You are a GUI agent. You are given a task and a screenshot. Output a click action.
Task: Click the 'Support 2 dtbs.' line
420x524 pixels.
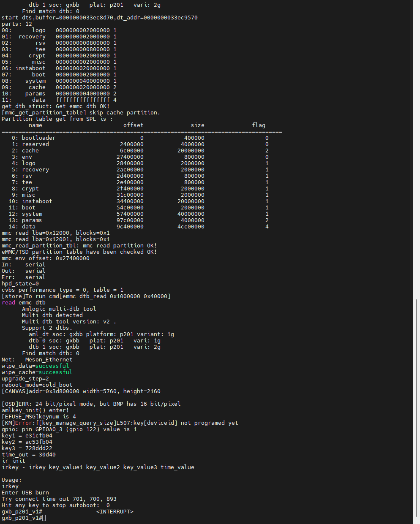[47, 328]
